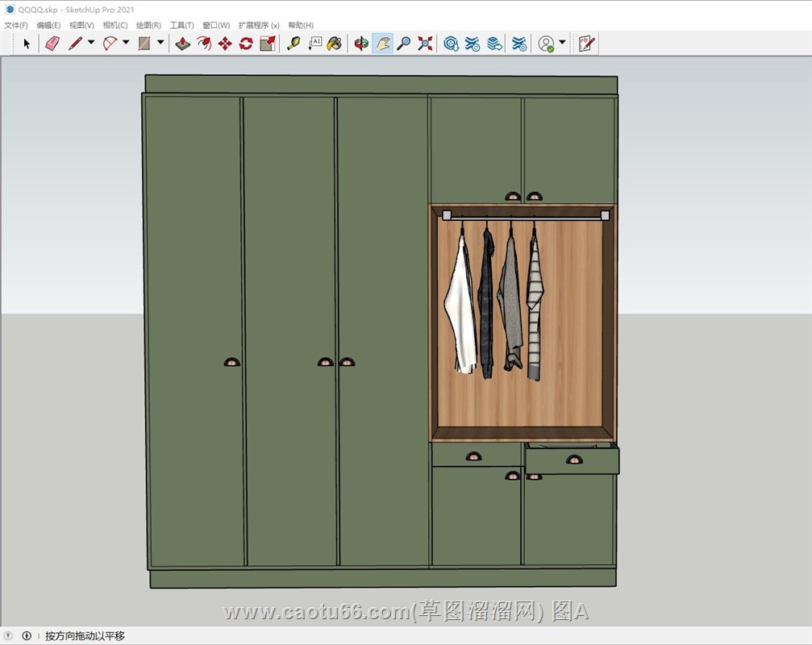
Task: Choose the Eraser tool
Action: (x=52, y=44)
